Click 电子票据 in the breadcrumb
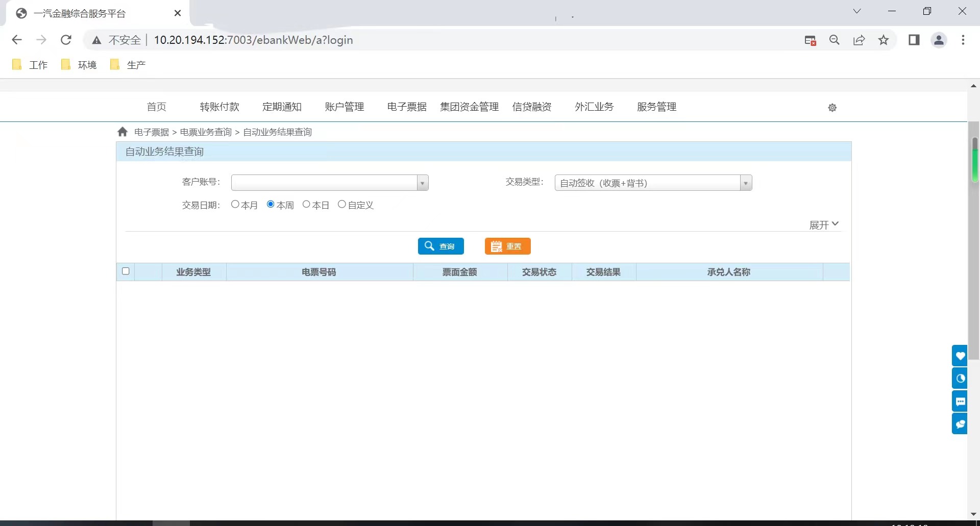Screen dimensions: 980x526 tap(152, 132)
